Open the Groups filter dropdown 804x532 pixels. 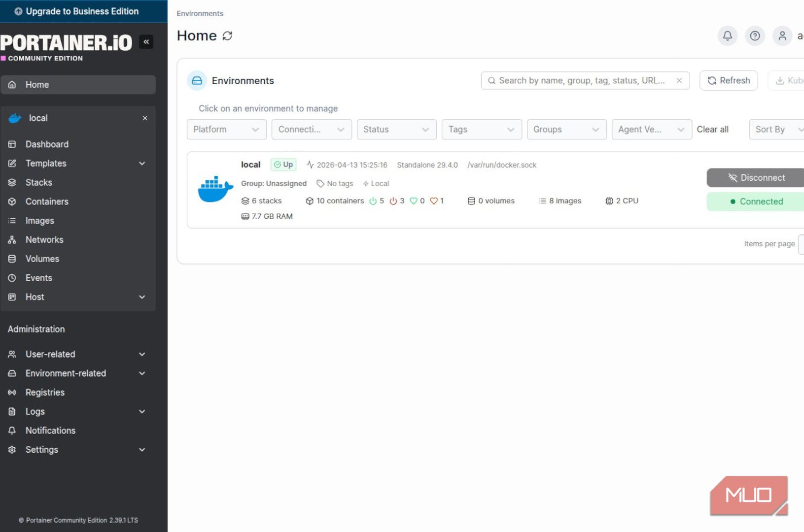click(x=566, y=130)
